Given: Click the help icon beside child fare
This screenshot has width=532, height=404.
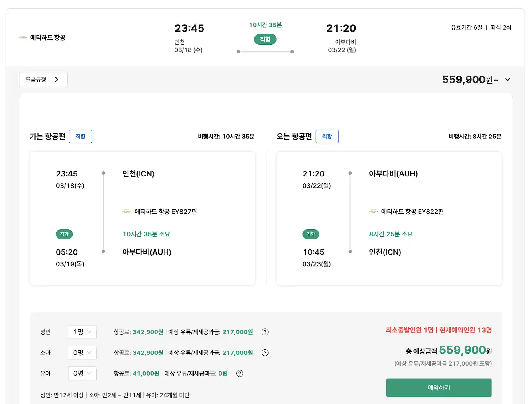Looking at the screenshot, I should 265,353.
